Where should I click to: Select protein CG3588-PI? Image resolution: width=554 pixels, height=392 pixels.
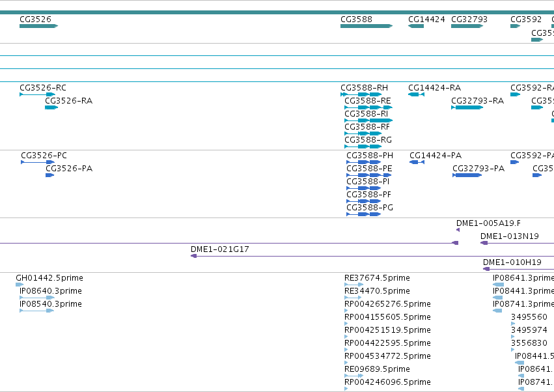[363, 188]
